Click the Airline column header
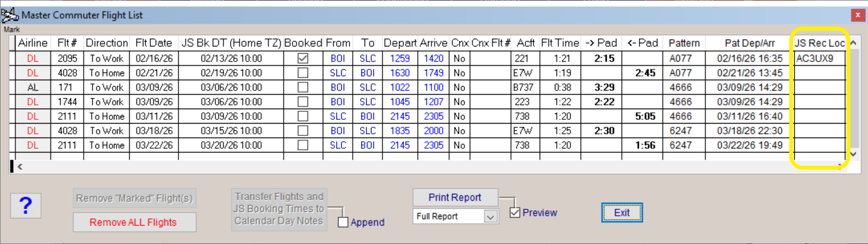 tap(33, 43)
